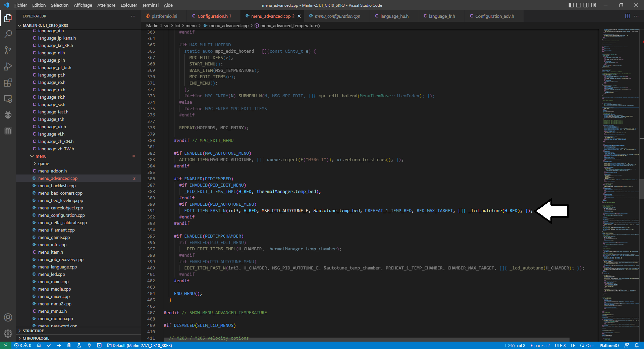Open the Extensions view
This screenshot has width=644, height=349.
pyautogui.click(x=8, y=83)
